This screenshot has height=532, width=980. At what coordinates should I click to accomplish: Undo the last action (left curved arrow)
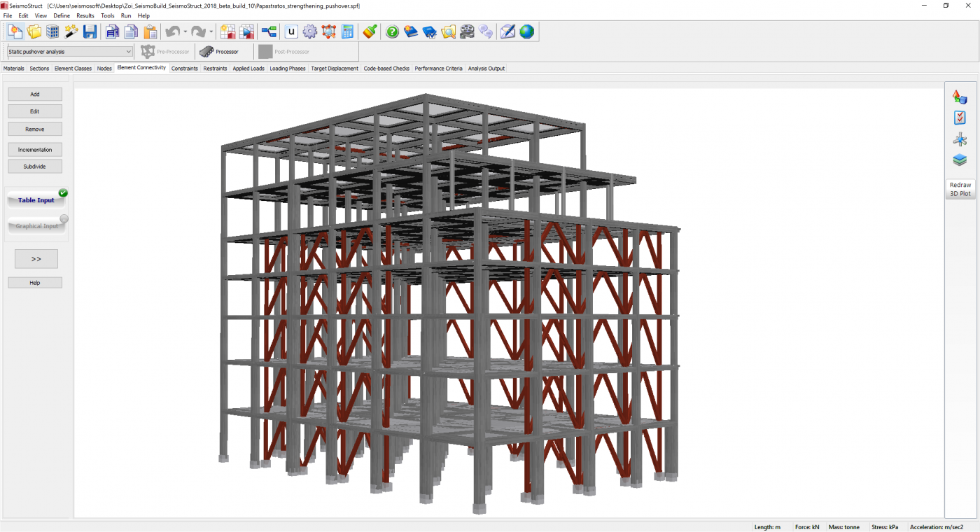pyautogui.click(x=172, y=31)
